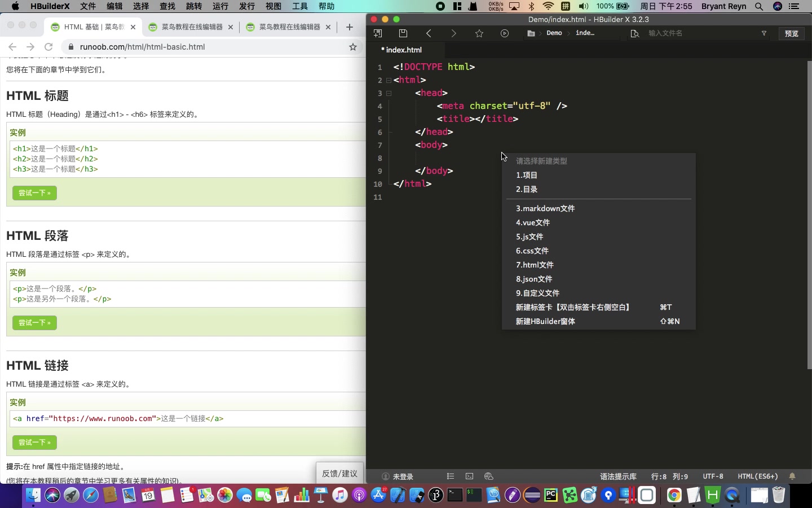Open Finder from the Dock

tap(33, 496)
